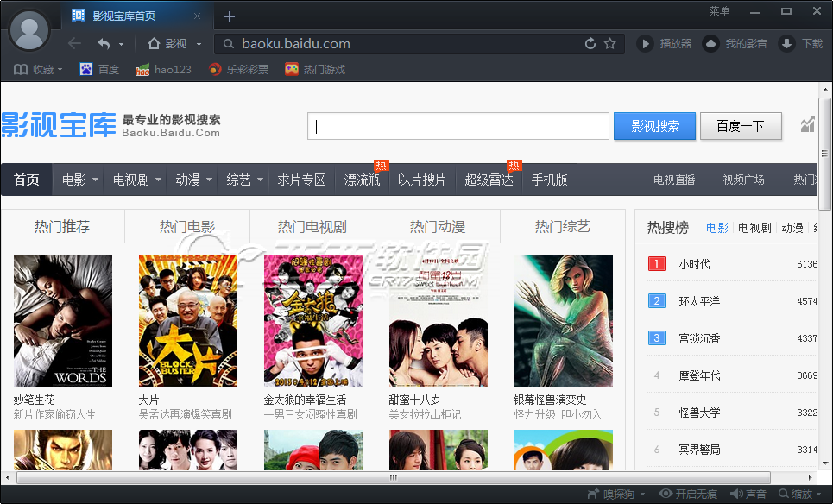The image size is (833, 504).
Task: Select 动漫 tab in 热搜榜
Action: (x=792, y=228)
